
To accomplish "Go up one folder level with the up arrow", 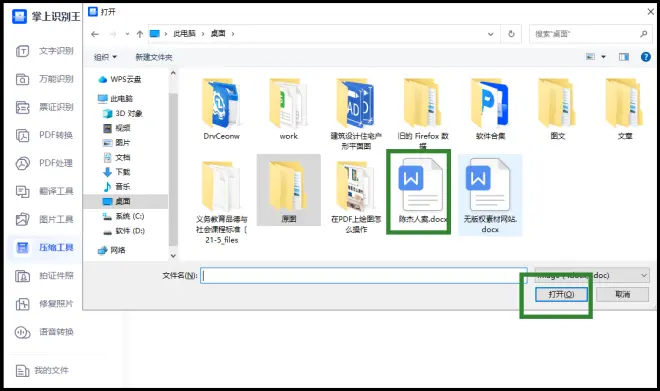I will click(x=140, y=34).
